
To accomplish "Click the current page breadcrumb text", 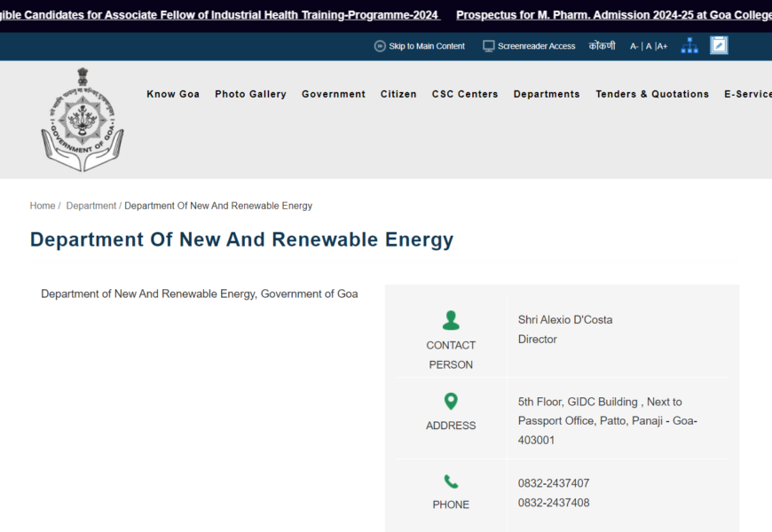I will pyautogui.click(x=218, y=206).
